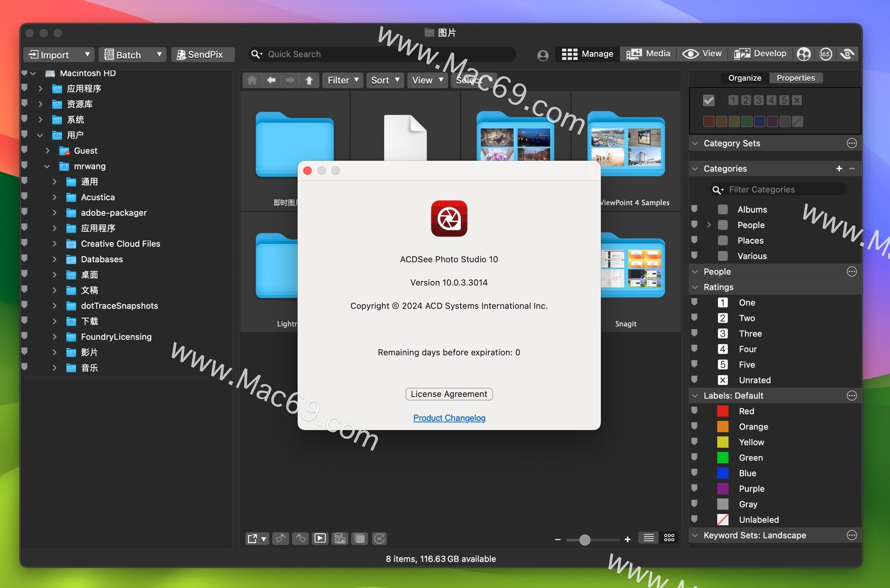
Task: Expand the People category chevron
Action: [709, 225]
